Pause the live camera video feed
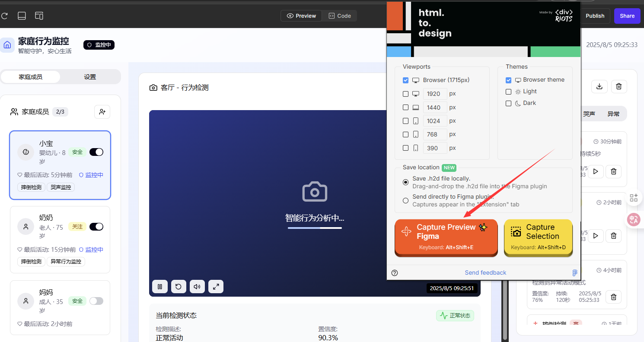Screen dimensions: 644x342 pos(159,286)
